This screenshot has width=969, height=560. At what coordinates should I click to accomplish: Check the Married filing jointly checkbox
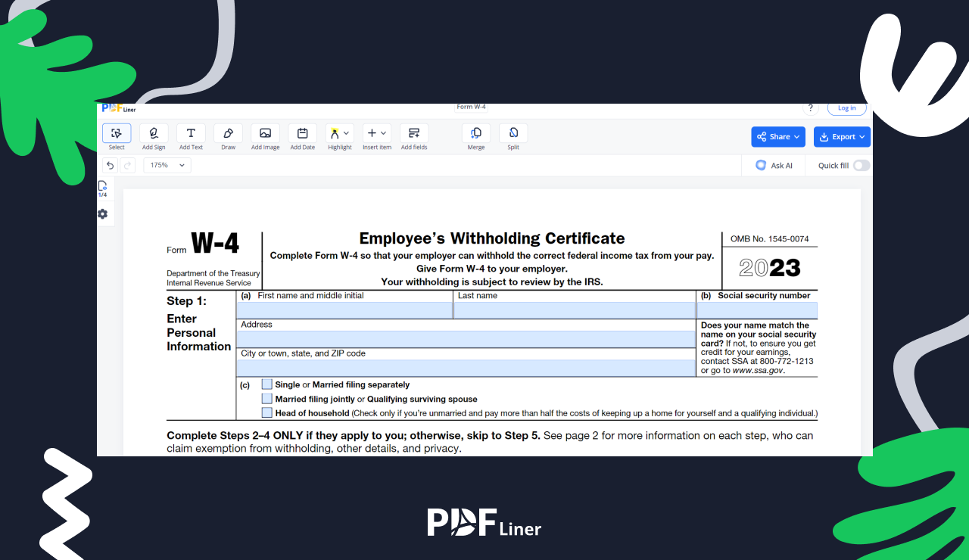coord(266,398)
